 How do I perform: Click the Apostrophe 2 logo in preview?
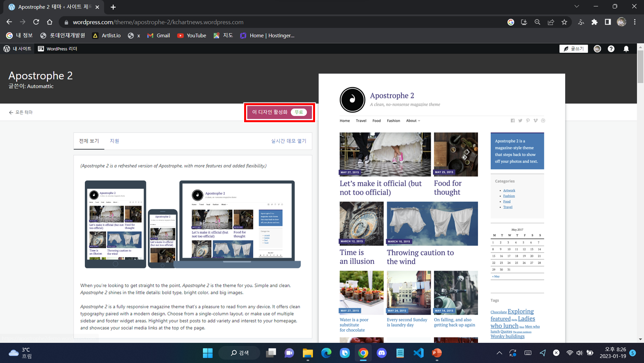[352, 100]
